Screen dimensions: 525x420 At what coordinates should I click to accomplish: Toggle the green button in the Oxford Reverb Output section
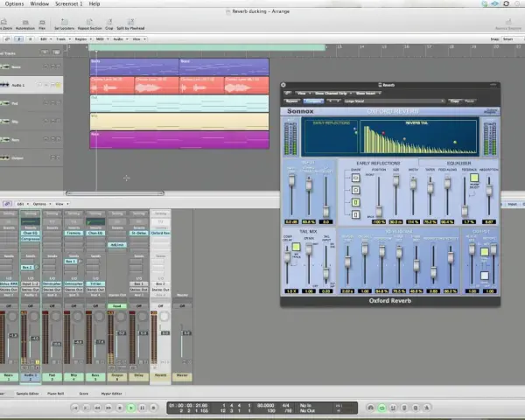pos(484,252)
